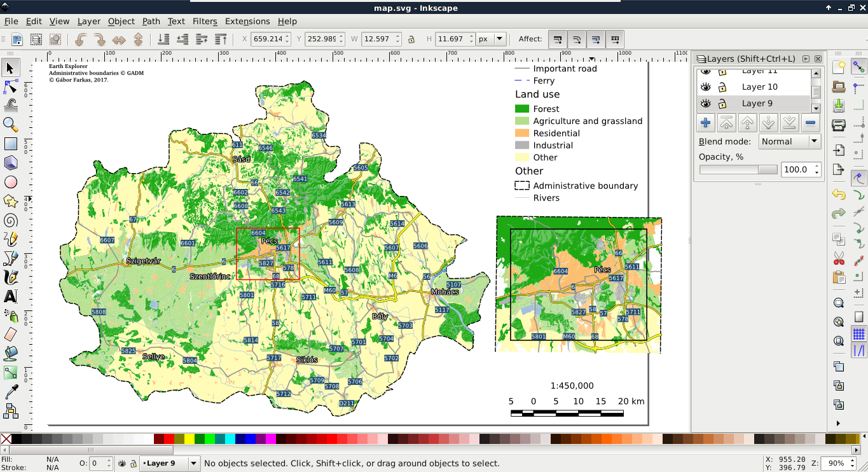Pick the Zoom tool in the toolbox

coord(11,124)
